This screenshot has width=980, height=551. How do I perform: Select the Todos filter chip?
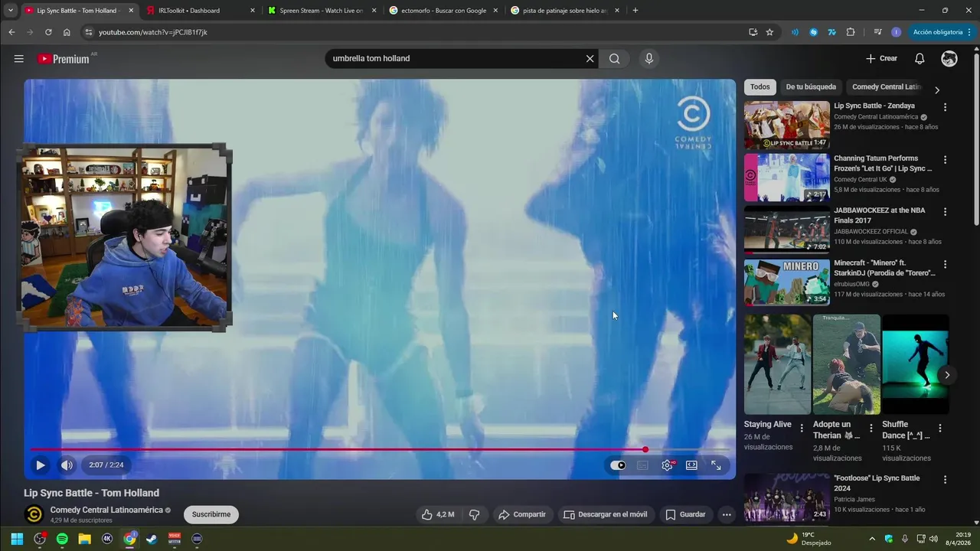point(760,87)
